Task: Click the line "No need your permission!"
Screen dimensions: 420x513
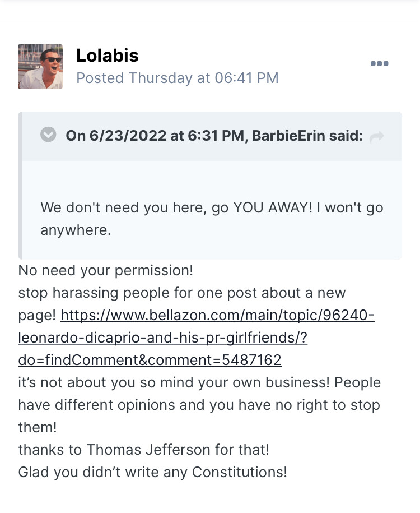Action: [x=105, y=270]
